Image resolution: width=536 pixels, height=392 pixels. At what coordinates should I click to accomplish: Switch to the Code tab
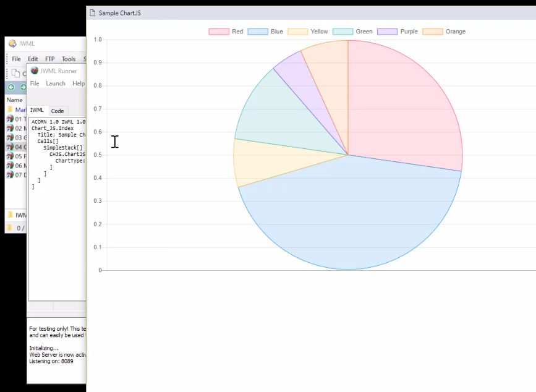(x=57, y=111)
